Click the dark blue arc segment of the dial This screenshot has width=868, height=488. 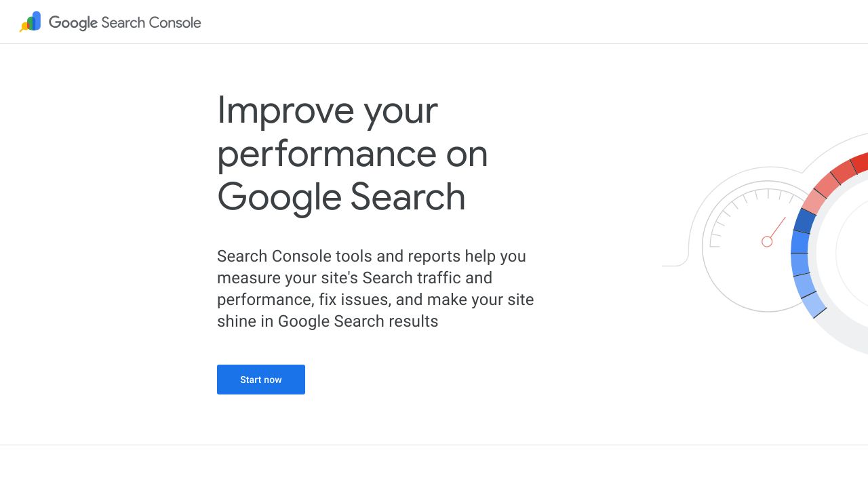coord(804,220)
